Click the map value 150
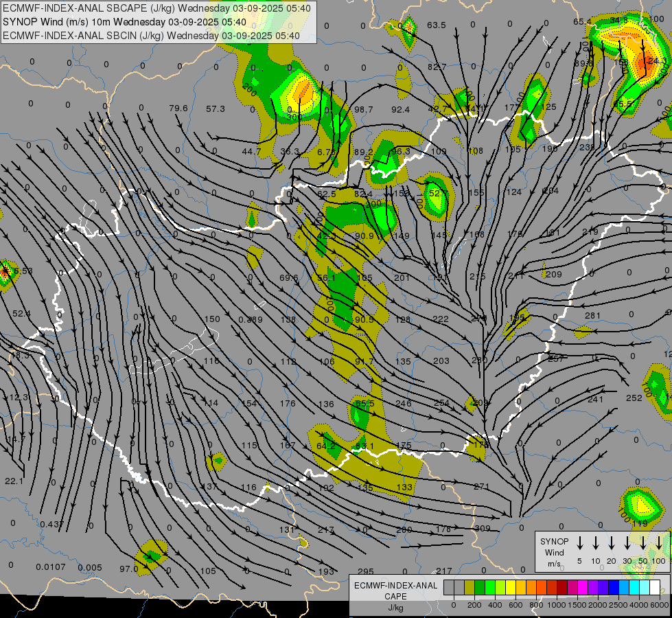 [212, 319]
